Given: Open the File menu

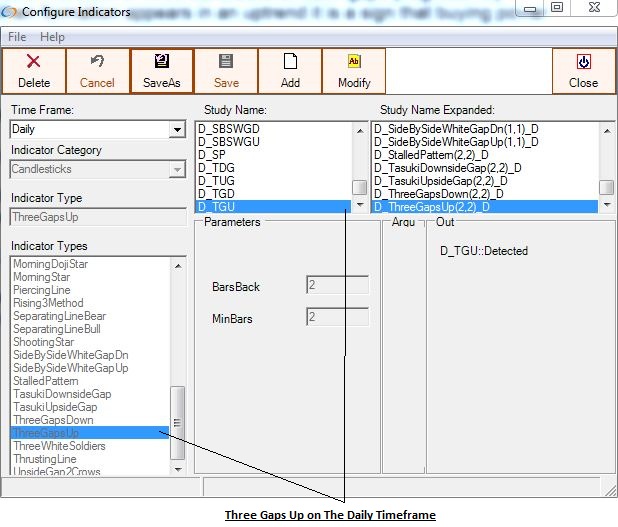Looking at the screenshot, I should pyautogui.click(x=17, y=37).
